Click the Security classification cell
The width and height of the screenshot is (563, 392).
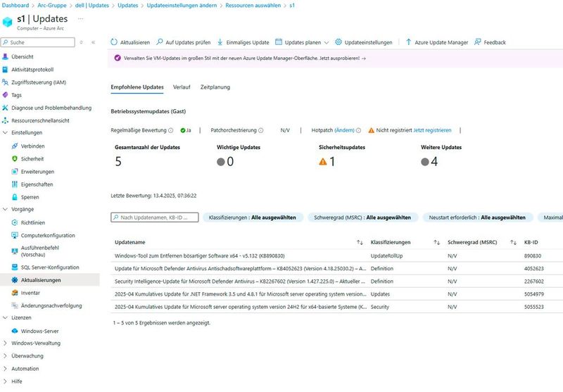point(379,307)
